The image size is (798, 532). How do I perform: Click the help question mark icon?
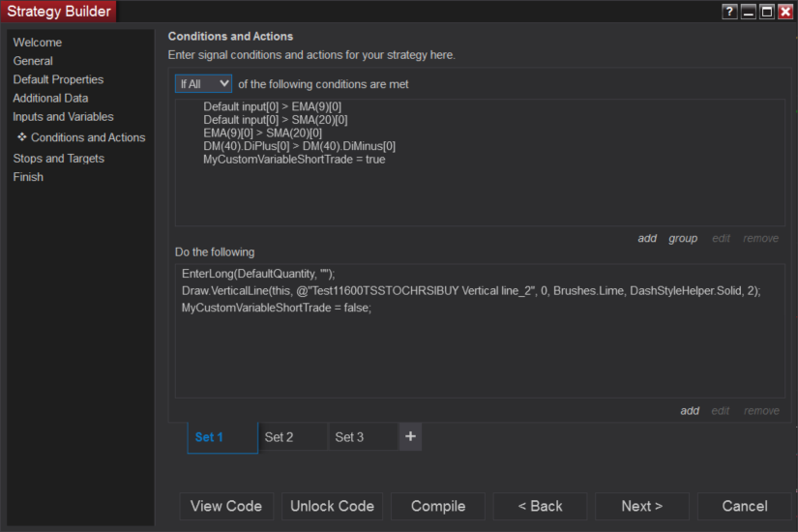coord(729,12)
